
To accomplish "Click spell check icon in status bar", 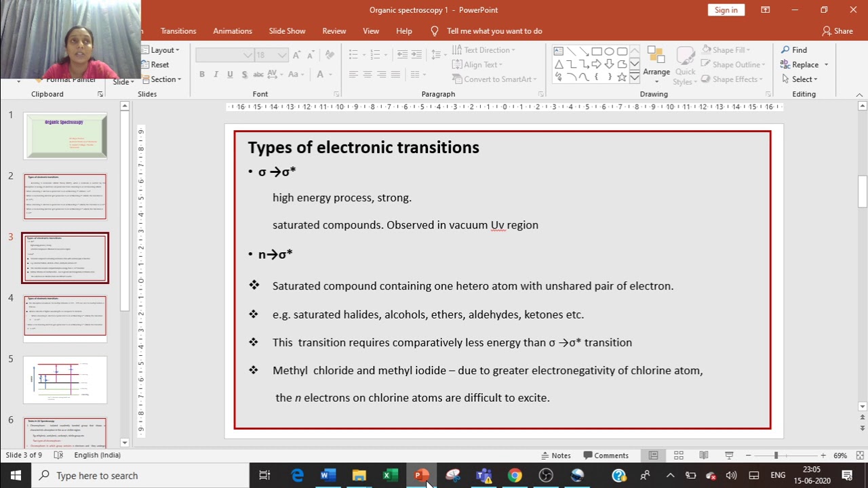I will click(x=58, y=455).
